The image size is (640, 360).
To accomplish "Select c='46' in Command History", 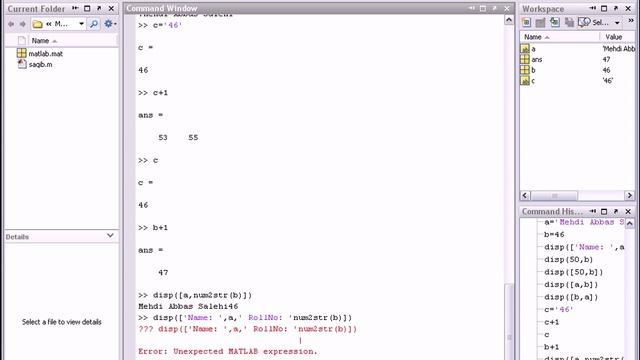I will point(558,310).
